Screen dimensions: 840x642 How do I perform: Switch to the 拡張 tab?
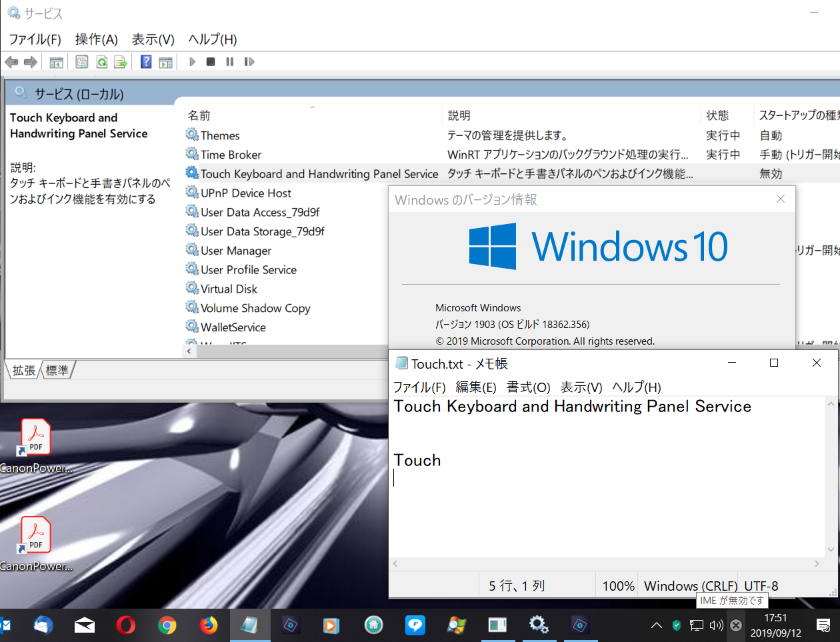[24, 370]
